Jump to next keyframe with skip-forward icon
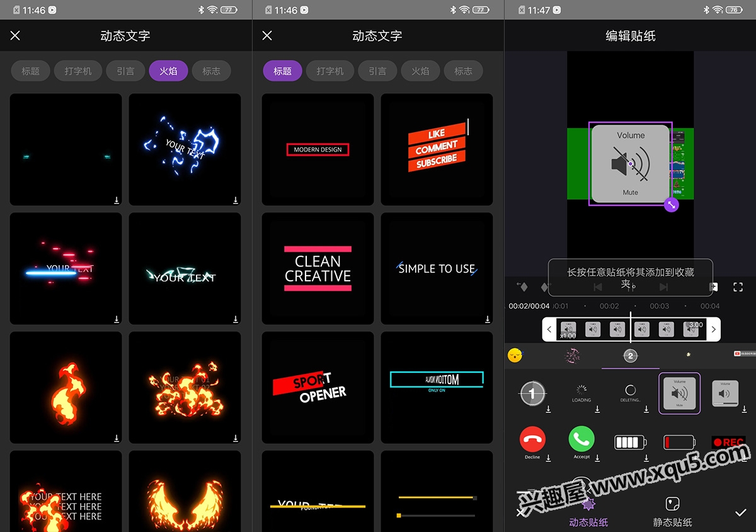Screen dimensions: 756x532 click(663, 287)
